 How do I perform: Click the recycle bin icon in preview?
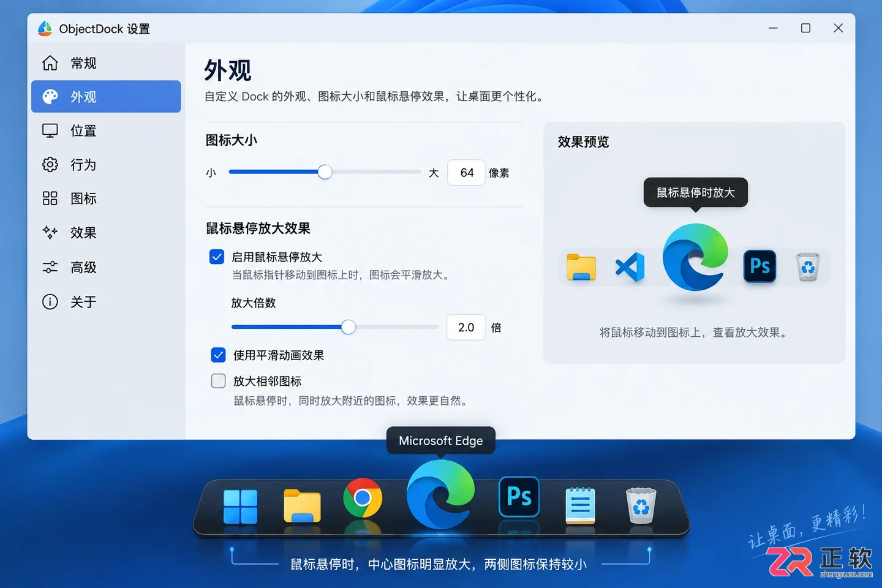(x=808, y=266)
